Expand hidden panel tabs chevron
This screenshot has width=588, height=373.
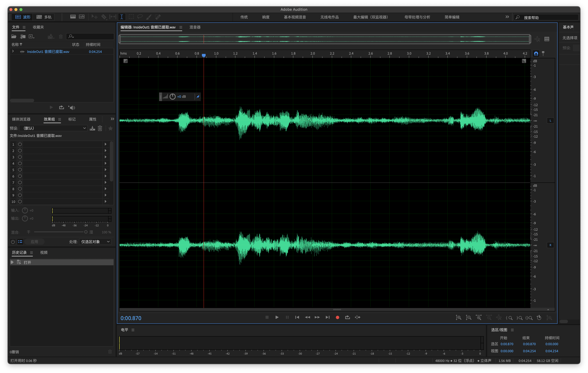click(112, 119)
